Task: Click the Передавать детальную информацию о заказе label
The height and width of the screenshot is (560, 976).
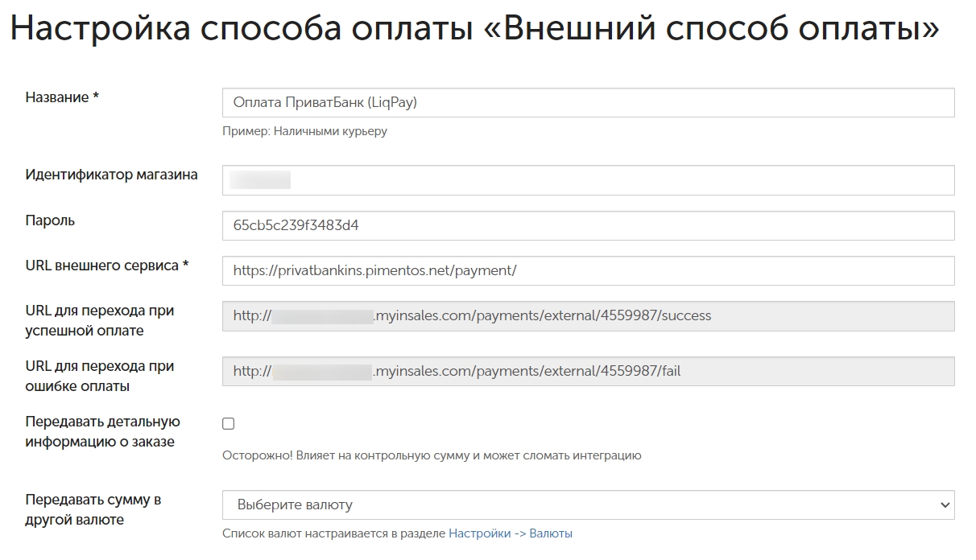Action: pyautogui.click(x=102, y=431)
